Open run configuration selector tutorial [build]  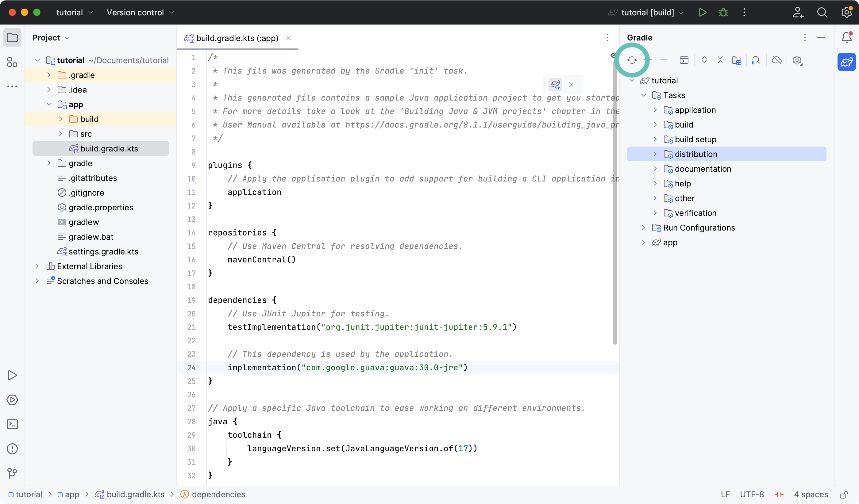(x=646, y=13)
